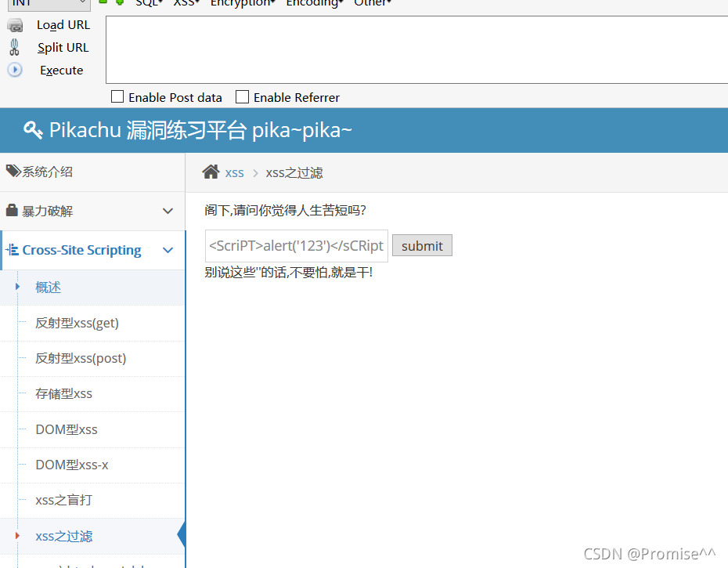Enable Post data checkbox
Image resolution: width=728 pixels, height=568 pixels.
pyautogui.click(x=117, y=96)
